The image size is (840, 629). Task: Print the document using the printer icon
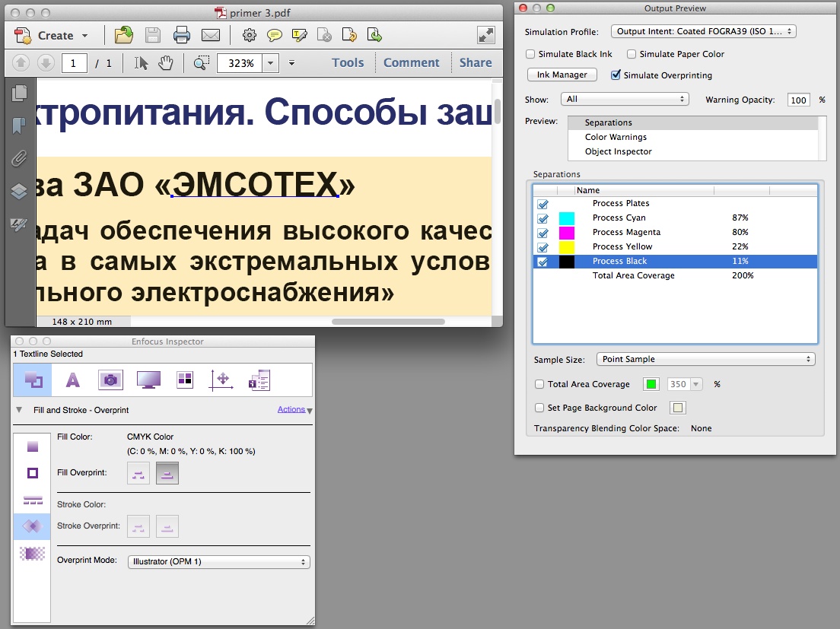[182, 35]
